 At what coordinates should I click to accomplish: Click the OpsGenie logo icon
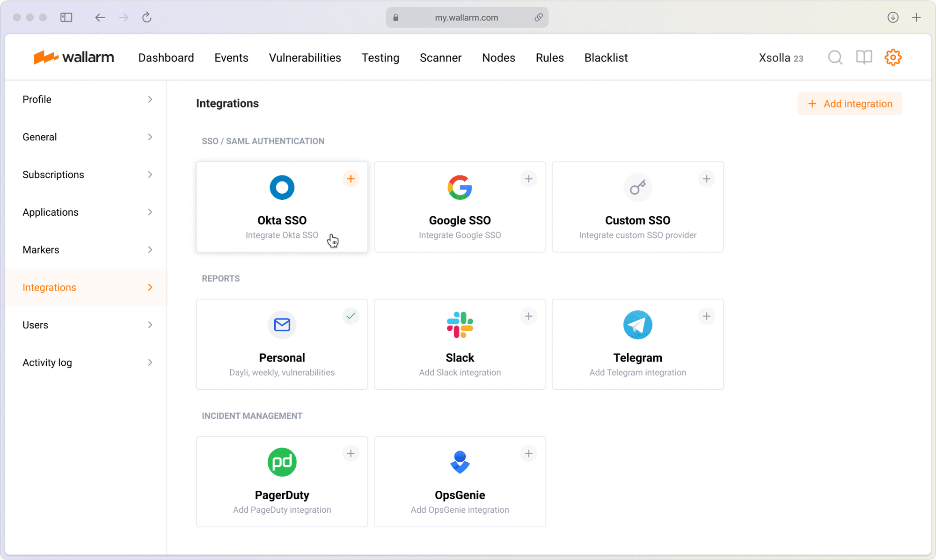click(x=460, y=462)
